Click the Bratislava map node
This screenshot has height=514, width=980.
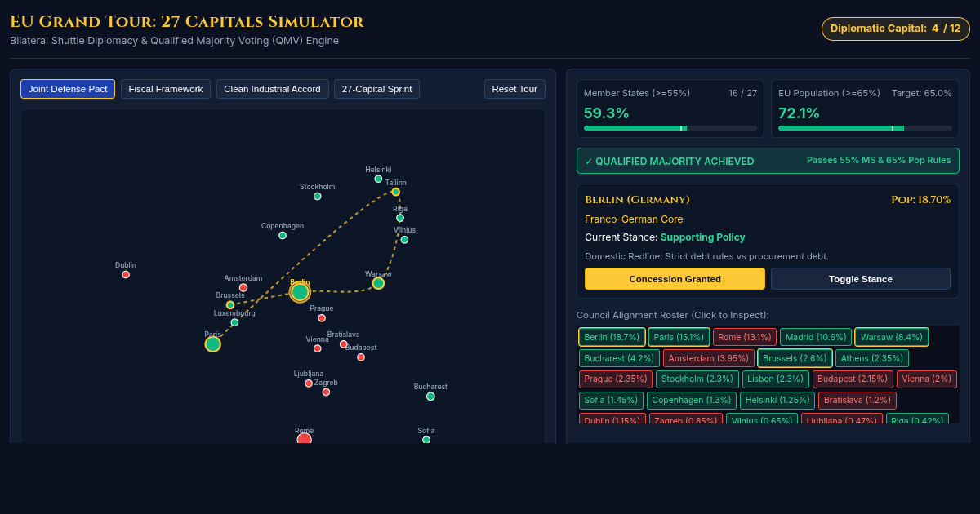point(344,344)
